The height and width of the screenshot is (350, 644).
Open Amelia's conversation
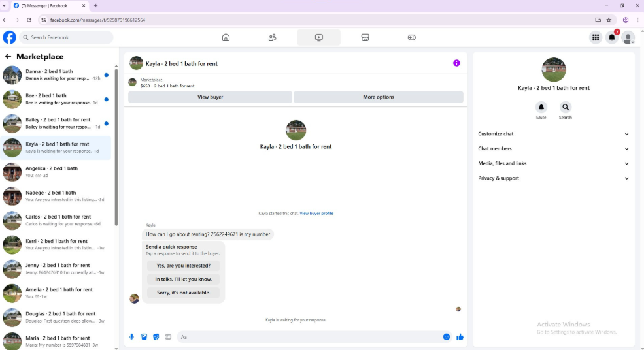[56, 293]
